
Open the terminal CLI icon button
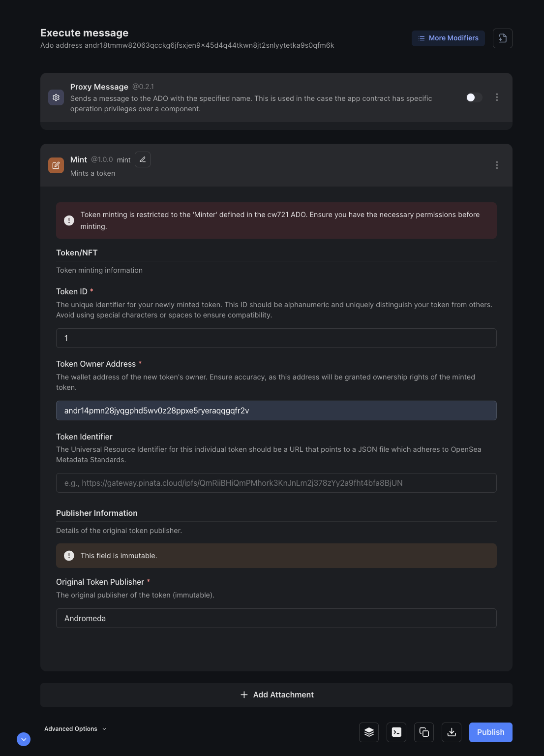point(396,732)
